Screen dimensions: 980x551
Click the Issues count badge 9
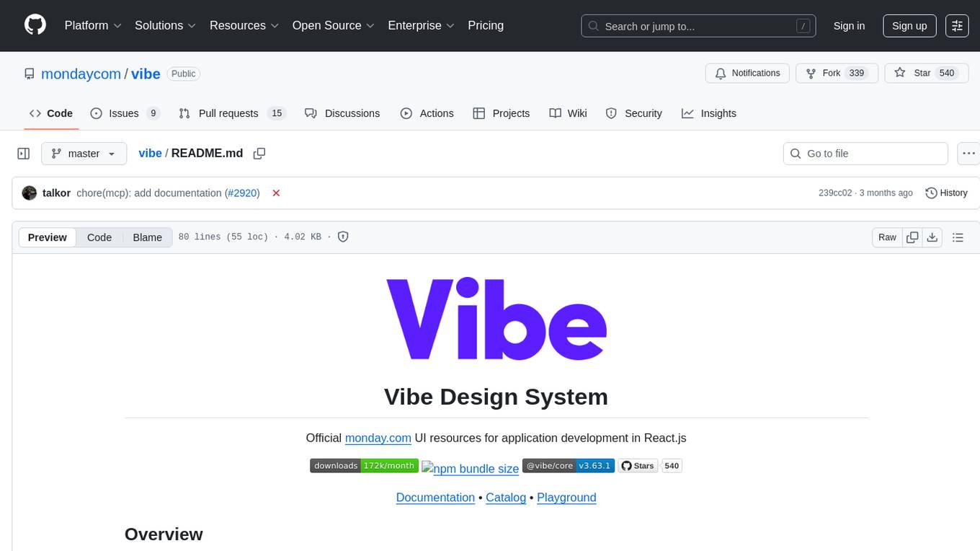[x=153, y=113]
